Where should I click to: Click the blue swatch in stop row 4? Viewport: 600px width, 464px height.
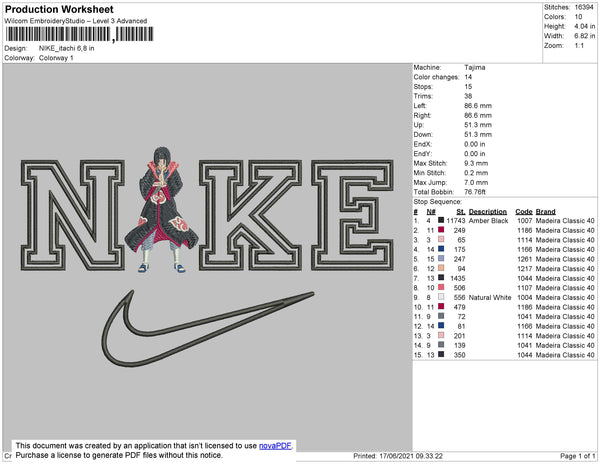pos(441,249)
